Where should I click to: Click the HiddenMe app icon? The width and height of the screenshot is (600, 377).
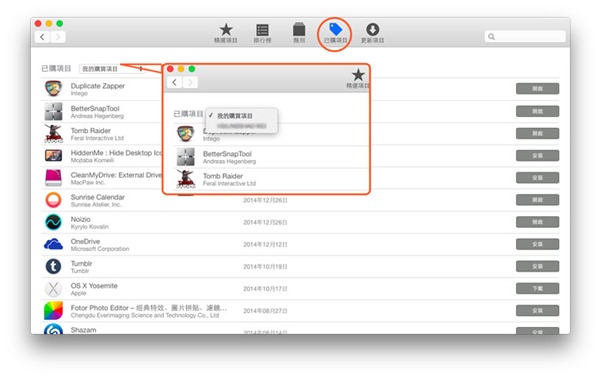[53, 155]
